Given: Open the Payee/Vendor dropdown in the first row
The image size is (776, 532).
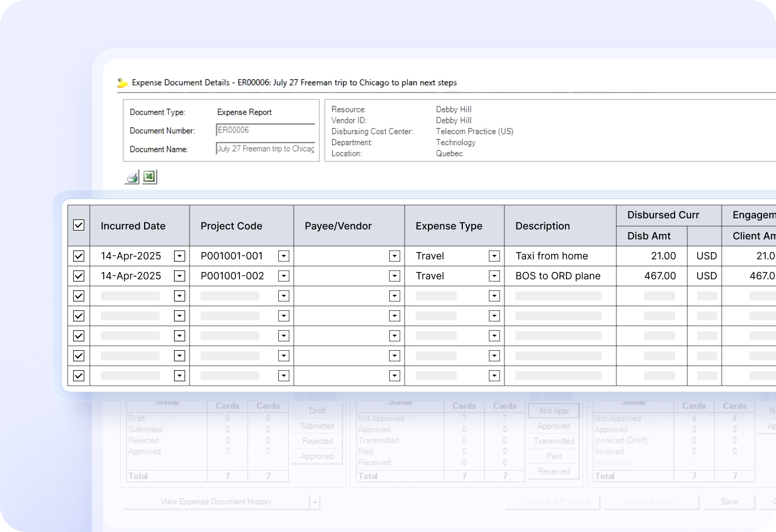Looking at the screenshot, I should tap(394, 255).
